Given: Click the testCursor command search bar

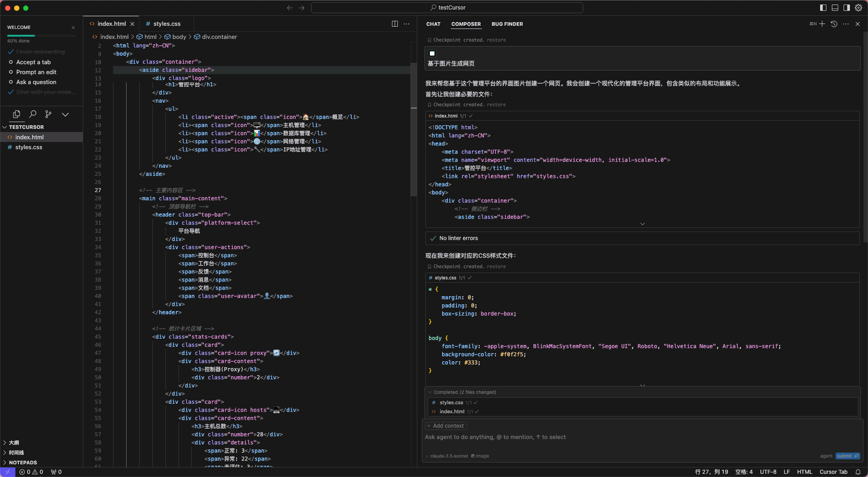Looking at the screenshot, I should tap(447, 8).
